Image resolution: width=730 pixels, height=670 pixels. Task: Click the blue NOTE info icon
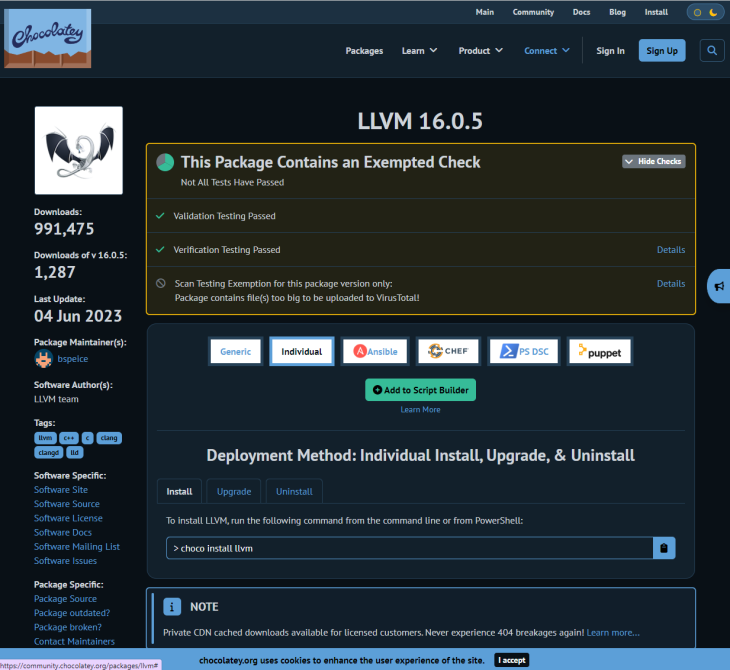coord(172,607)
